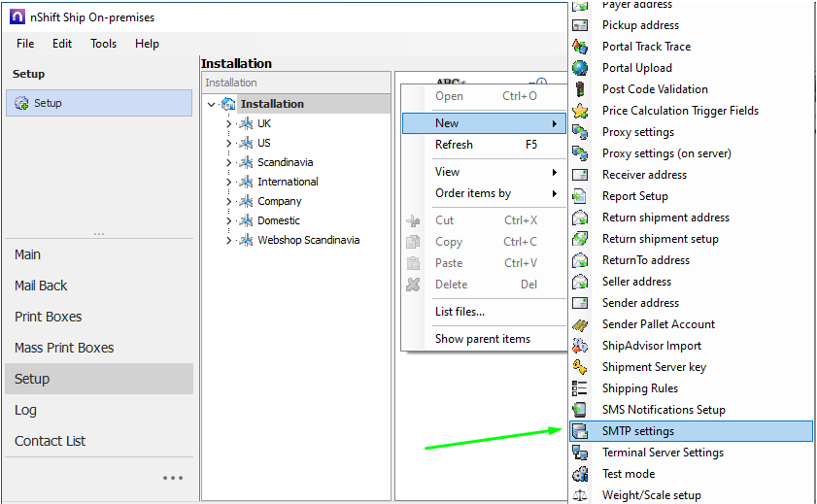Expand the International tree node
Screen dimensions: 817x504
228,182
